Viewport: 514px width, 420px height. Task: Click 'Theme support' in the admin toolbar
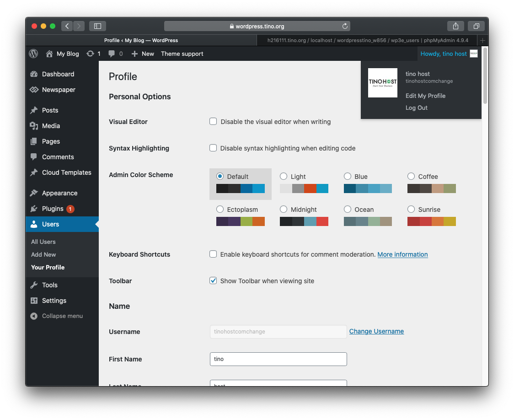point(182,54)
